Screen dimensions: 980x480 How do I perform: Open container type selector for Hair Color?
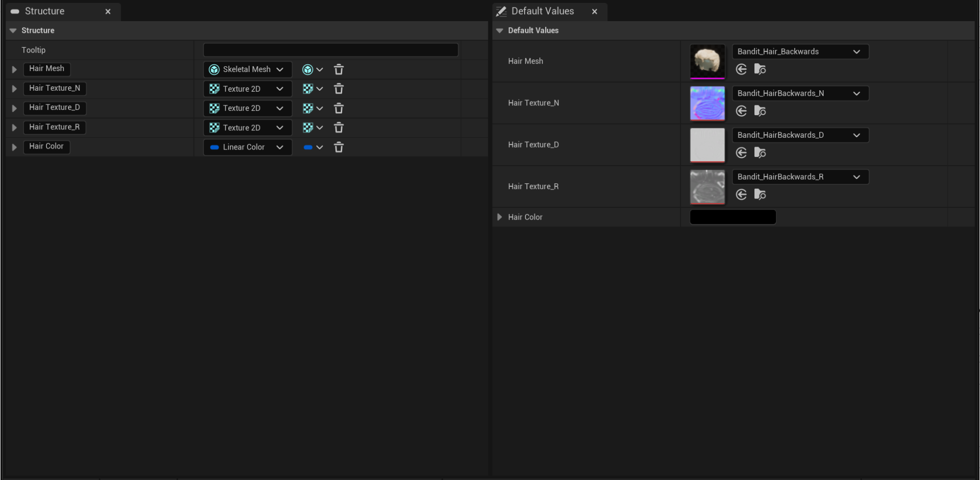tap(313, 147)
